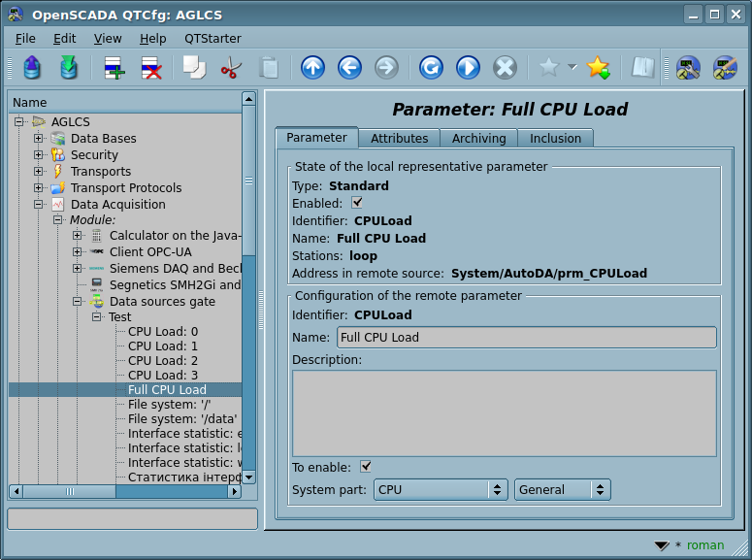Click the scroll-right arrow of tree scrollbar
Viewport: 752px width, 560px height.
click(235, 491)
